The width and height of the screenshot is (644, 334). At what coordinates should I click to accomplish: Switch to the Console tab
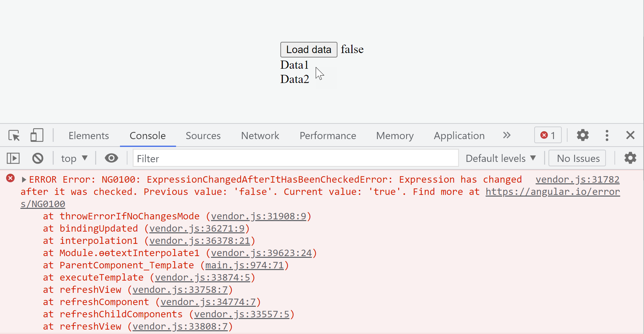point(148,136)
